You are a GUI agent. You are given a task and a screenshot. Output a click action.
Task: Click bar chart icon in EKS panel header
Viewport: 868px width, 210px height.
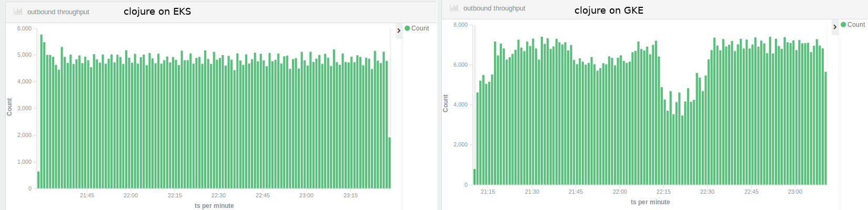tap(18, 11)
